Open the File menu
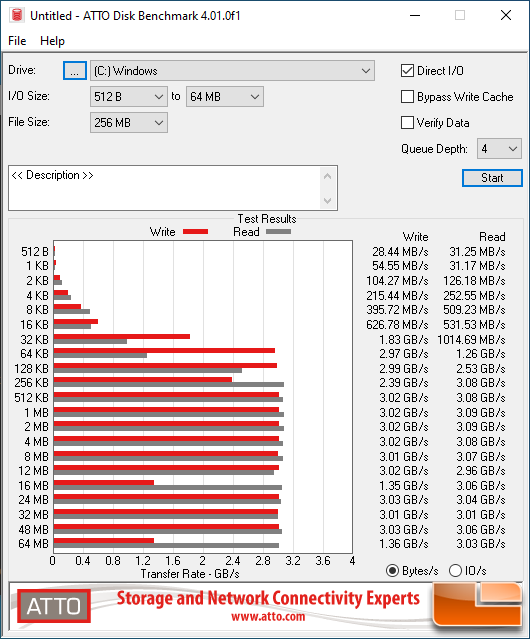Screen dimensions: 530x639 click(17, 41)
